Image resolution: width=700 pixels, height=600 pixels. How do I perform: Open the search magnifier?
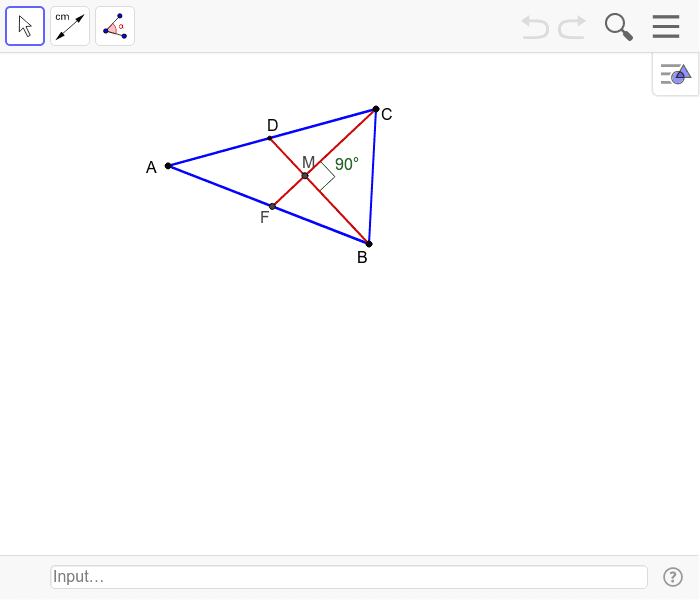coord(619,27)
